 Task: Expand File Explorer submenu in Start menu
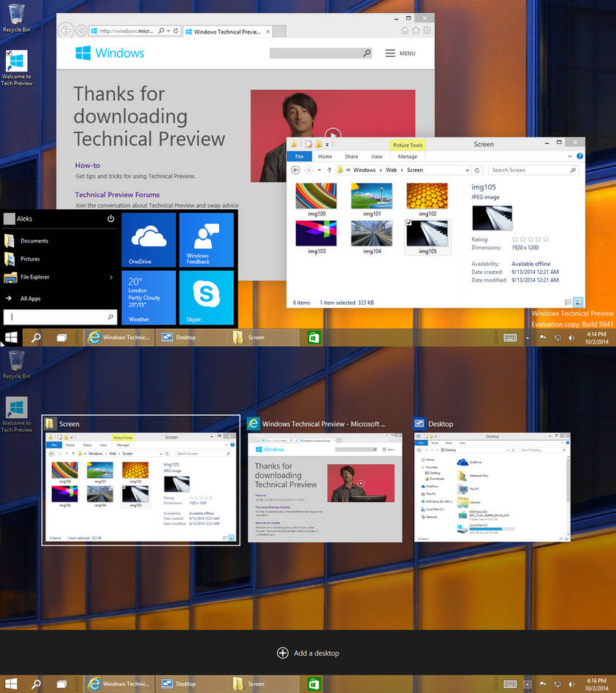point(111,277)
